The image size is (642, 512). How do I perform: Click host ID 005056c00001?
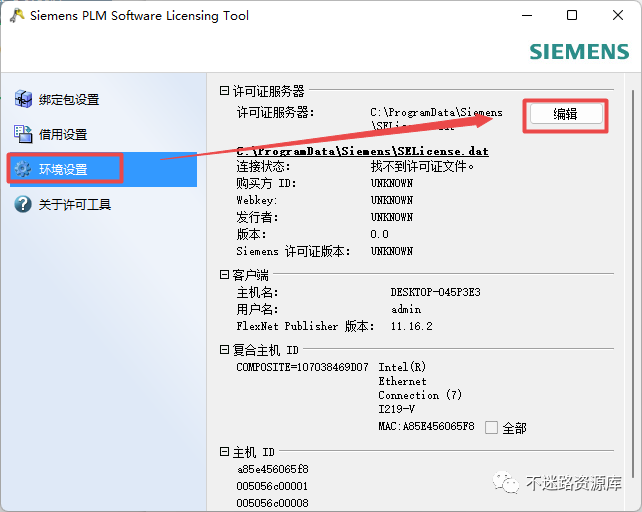272,486
